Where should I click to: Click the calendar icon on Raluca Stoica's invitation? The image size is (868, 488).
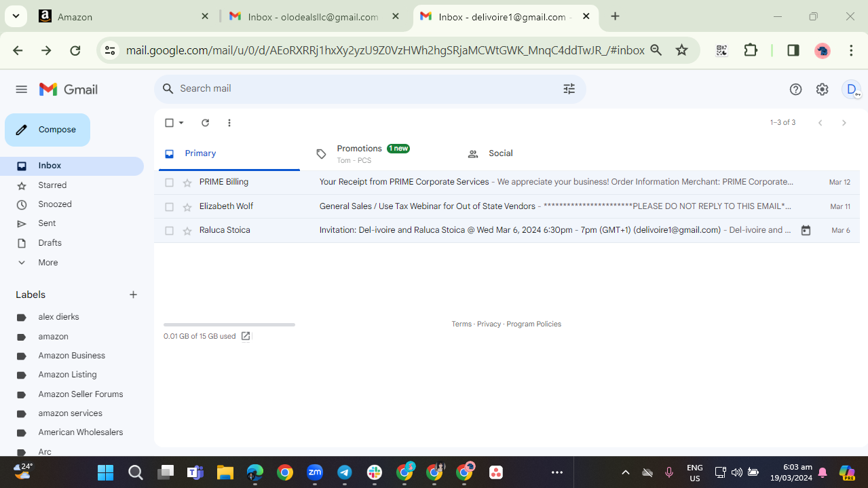806,231
